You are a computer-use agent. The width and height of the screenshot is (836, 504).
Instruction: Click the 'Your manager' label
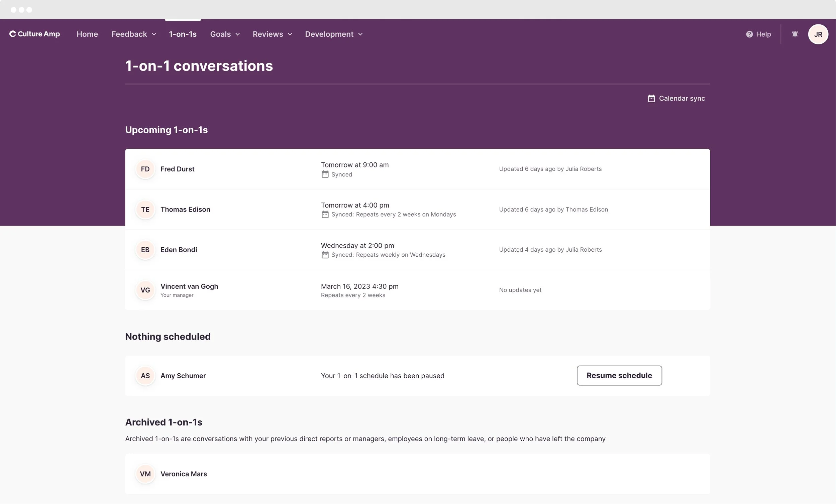pyautogui.click(x=177, y=295)
